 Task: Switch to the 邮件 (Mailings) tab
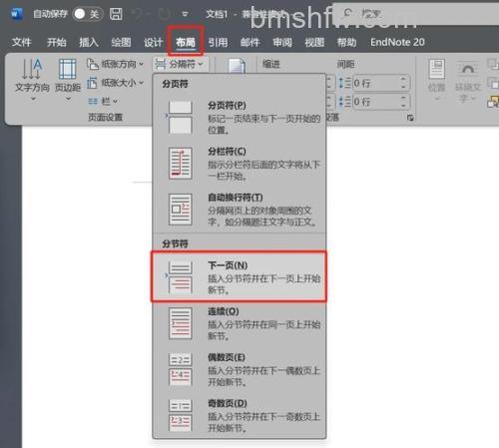249,42
